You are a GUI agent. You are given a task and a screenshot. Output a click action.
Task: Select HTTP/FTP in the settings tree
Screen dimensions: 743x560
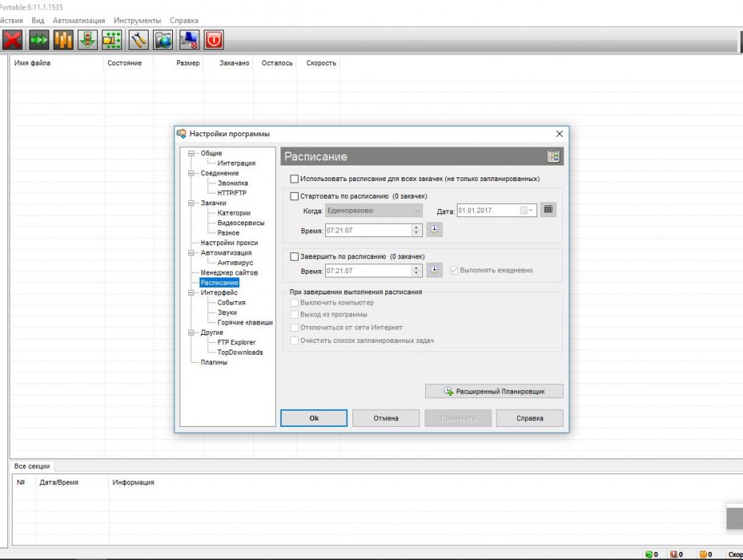pos(232,193)
